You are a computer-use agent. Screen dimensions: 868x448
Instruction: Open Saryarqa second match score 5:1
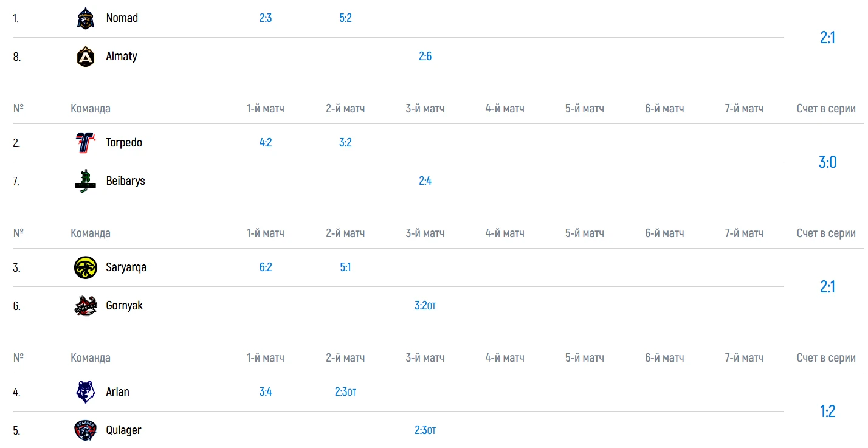click(x=345, y=267)
